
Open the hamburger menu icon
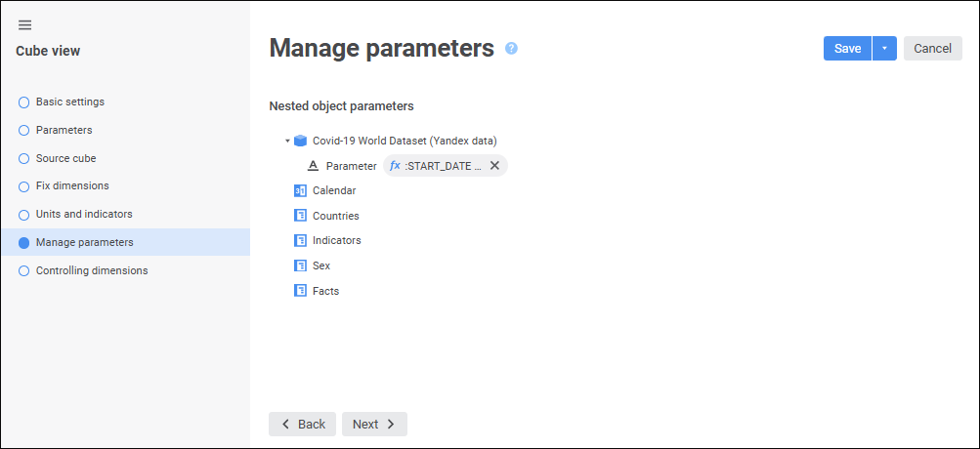24,25
